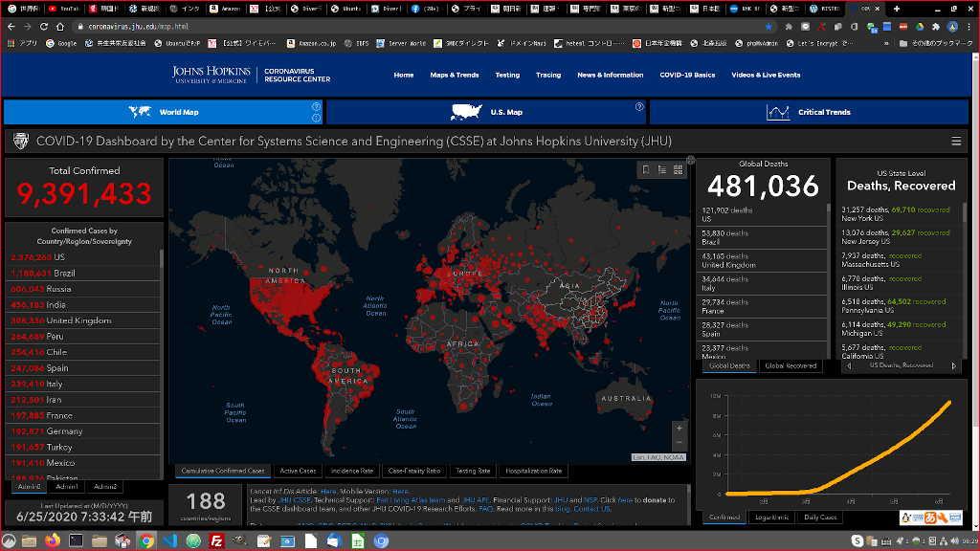Open GIMP from the taskbar

(x=240, y=540)
